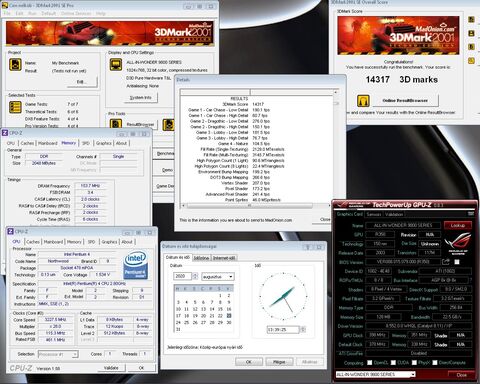Open the GPU-Z hamburger menu icon
This screenshot has width=480, height=384.
click(471, 213)
